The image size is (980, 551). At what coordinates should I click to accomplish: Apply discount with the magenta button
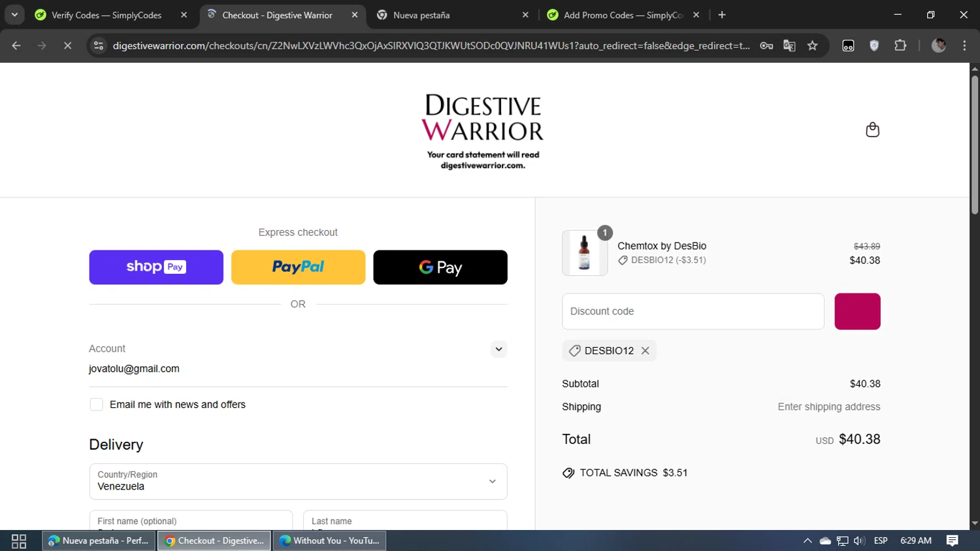(857, 312)
